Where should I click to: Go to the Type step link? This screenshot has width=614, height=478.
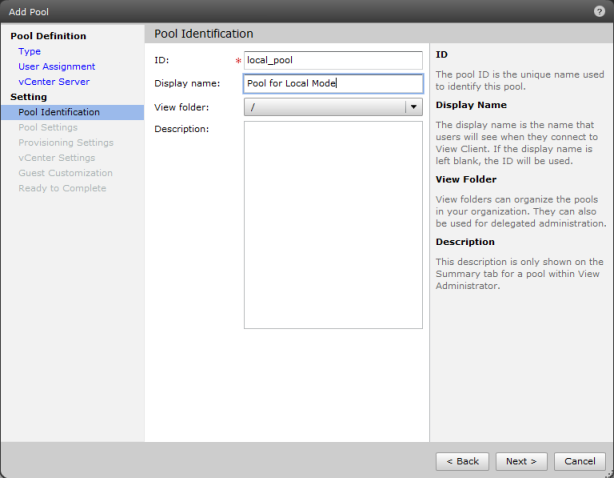point(29,51)
